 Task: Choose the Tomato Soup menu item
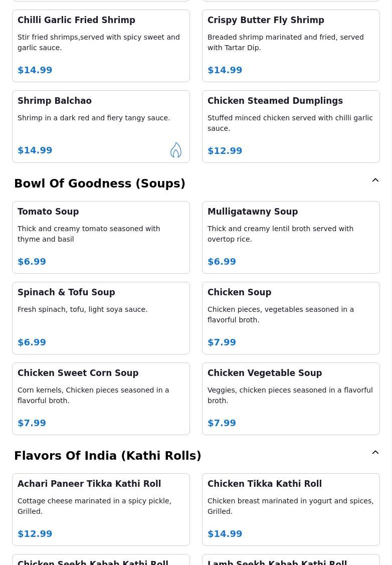pyautogui.click(x=101, y=237)
